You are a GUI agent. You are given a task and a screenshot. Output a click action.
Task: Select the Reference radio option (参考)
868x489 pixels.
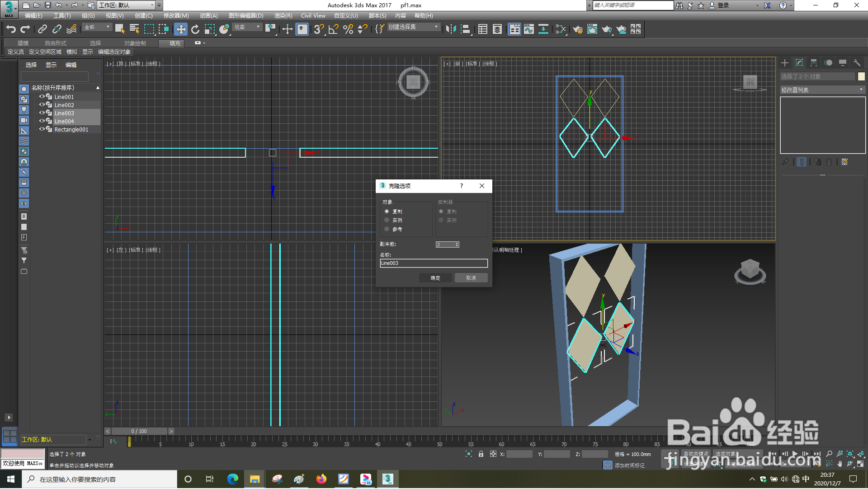(387, 230)
